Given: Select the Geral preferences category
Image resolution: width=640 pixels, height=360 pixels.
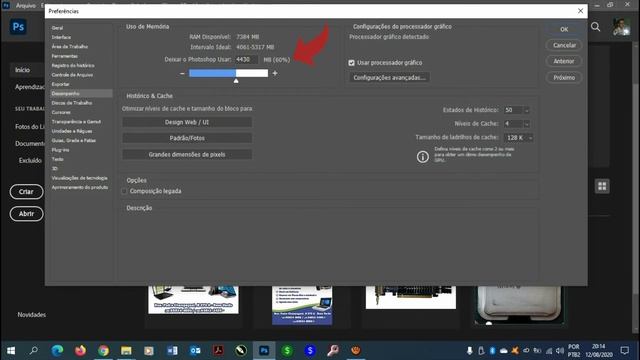Looking at the screenshot, I should pos(57,28).
